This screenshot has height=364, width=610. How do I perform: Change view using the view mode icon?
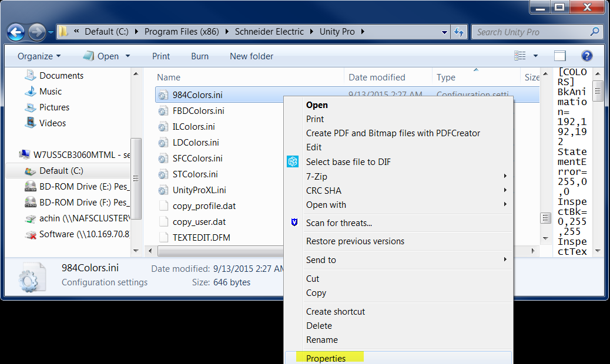pos(519,56)
